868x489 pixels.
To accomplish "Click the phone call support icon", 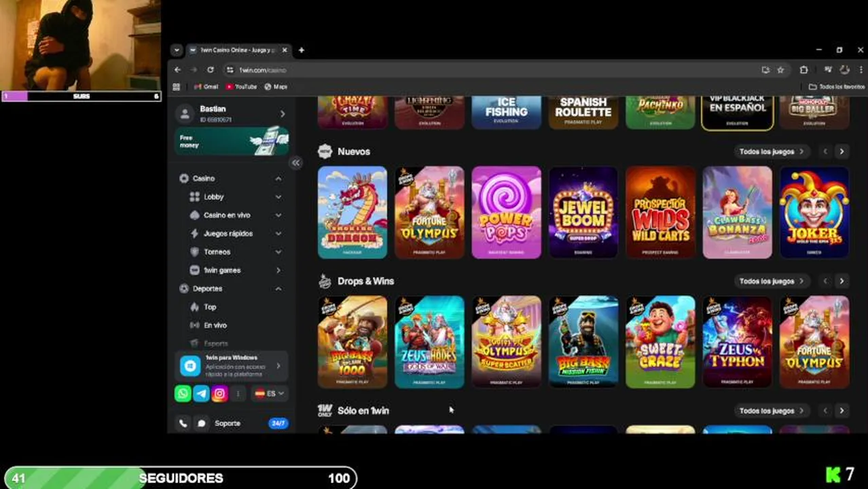I will pyautogui.click(x=183, y=423).
